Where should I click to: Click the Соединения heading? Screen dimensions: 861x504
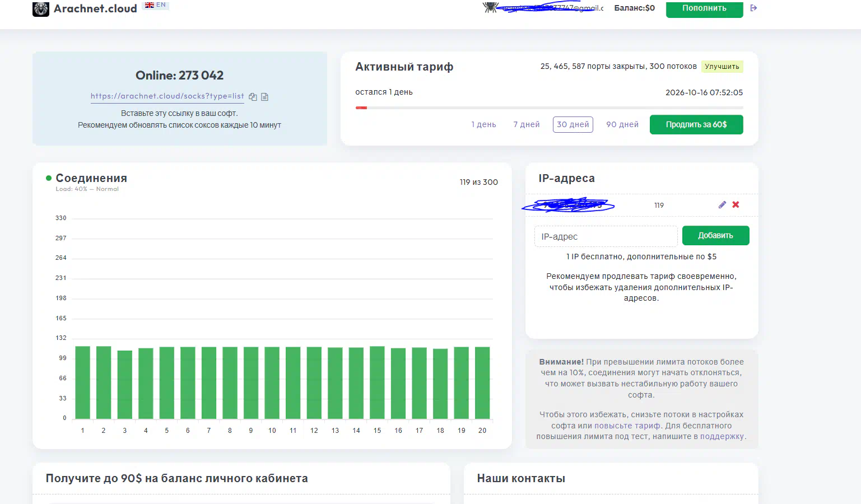[91, 178]
